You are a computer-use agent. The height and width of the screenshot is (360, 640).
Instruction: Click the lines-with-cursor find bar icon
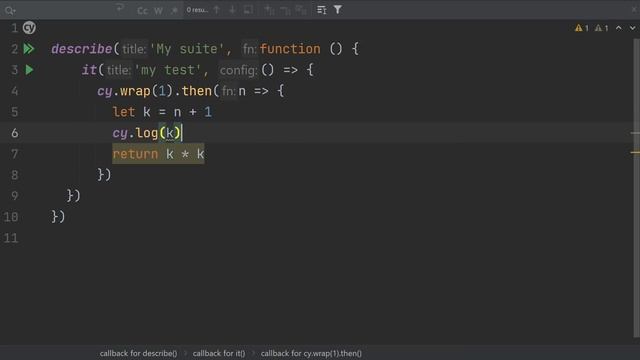(x=322, y=10)
